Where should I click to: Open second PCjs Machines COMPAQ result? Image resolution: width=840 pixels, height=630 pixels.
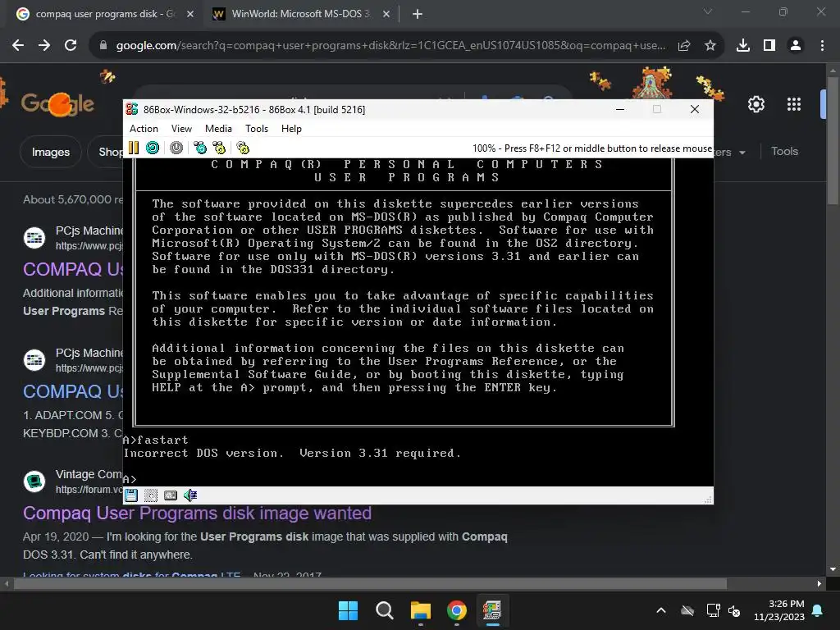click(73, 391)
